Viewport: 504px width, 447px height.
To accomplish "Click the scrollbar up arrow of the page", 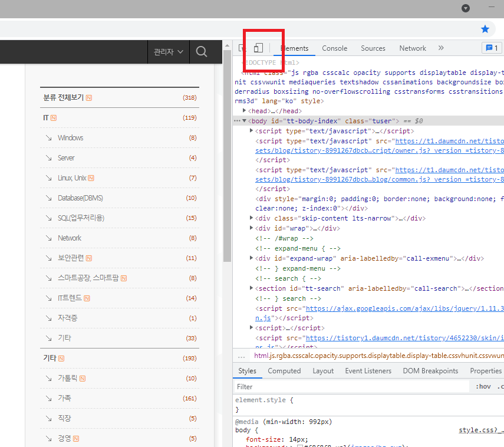I will 228,45.
